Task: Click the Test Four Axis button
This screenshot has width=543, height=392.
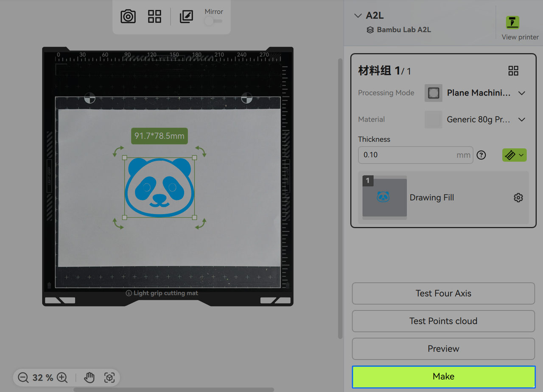Action: 443,293
